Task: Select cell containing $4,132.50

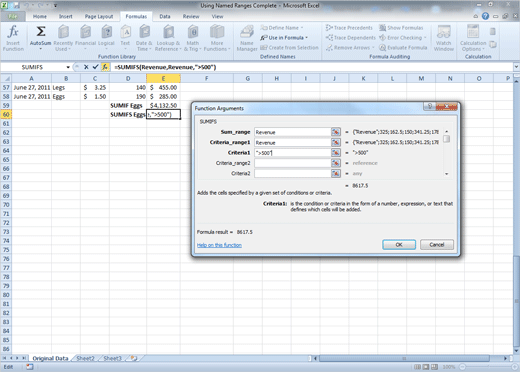Action: pyautogui.click(x=163, y=105)
